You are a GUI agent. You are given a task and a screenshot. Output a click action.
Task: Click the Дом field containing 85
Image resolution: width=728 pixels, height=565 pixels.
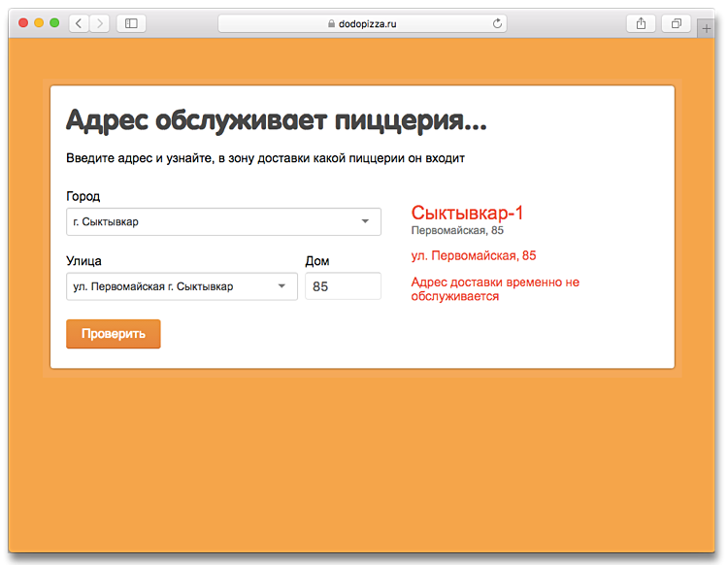(x=343, y=286)
